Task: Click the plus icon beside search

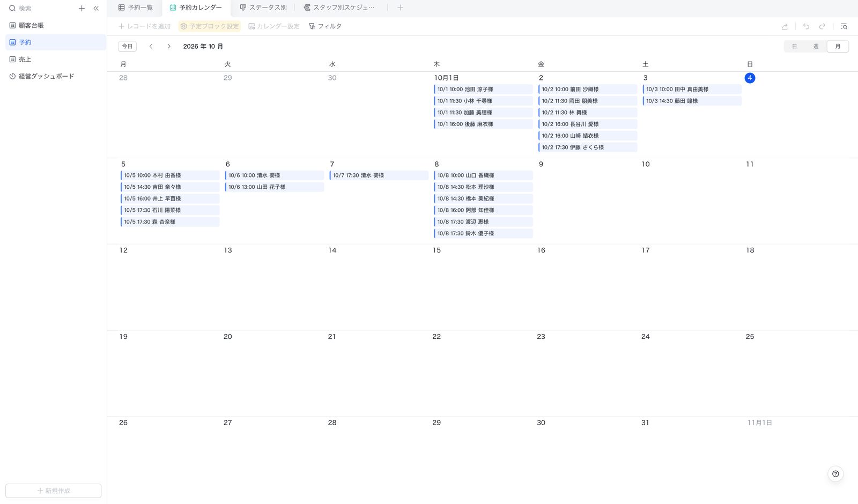Action: pyautogui.click(x=82, y=8)
